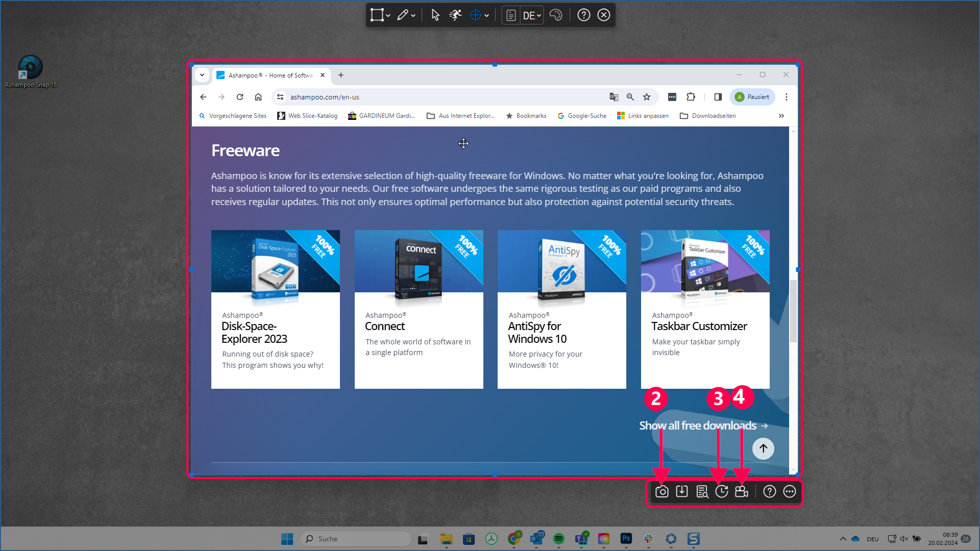Image resolution: width=980 pixels, height=551 pixels.
Task: Open help in the top Snap toolbar
Action: [x=584, y=15]
